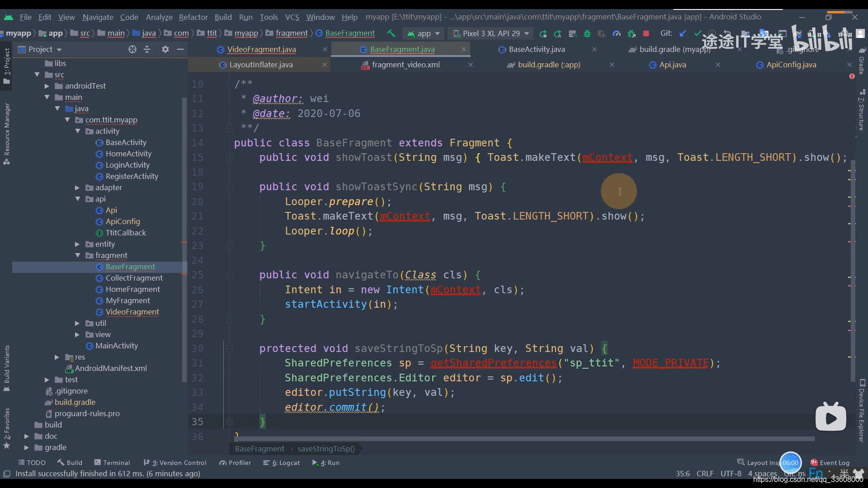
Task: Click the CRLF line separator status
Action: click(705, 474)
